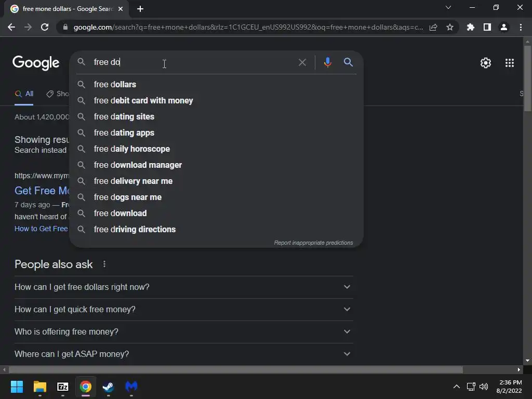Switch to the All results tab
This screenshot has height=399, width=532.
pyautogui.click(x=24, y=94)
